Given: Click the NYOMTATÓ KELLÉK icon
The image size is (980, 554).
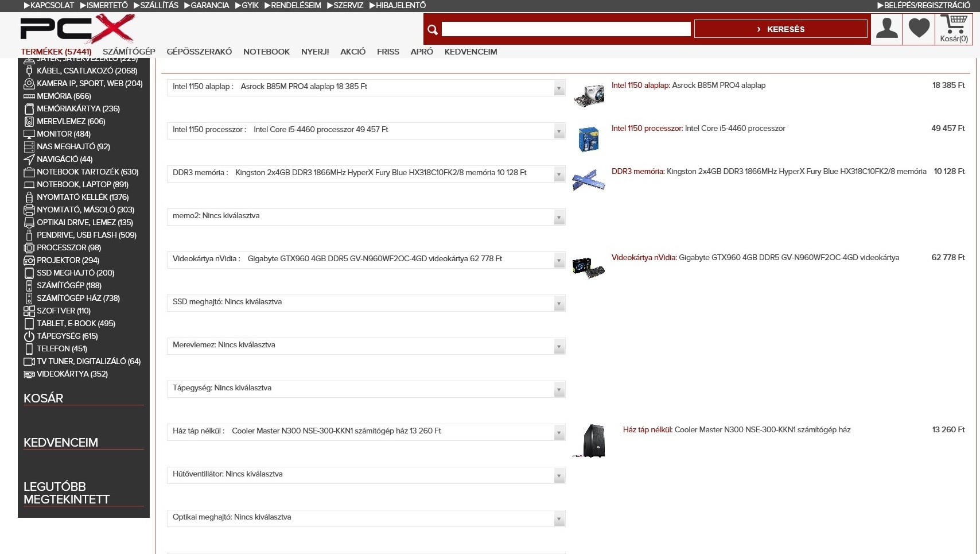Looking at the screenshot, I should [29, 197].
